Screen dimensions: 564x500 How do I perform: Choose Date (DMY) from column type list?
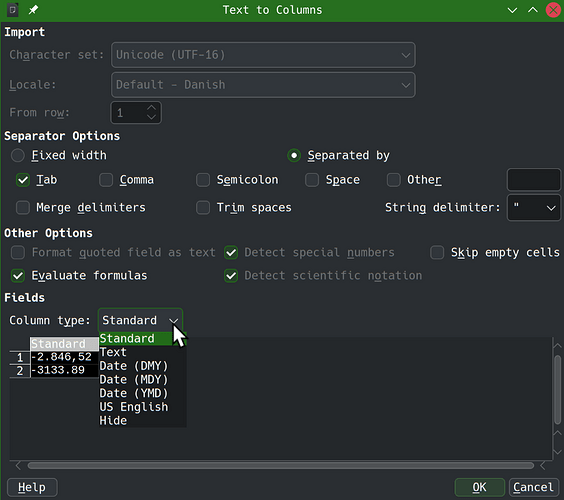(134, 366)
